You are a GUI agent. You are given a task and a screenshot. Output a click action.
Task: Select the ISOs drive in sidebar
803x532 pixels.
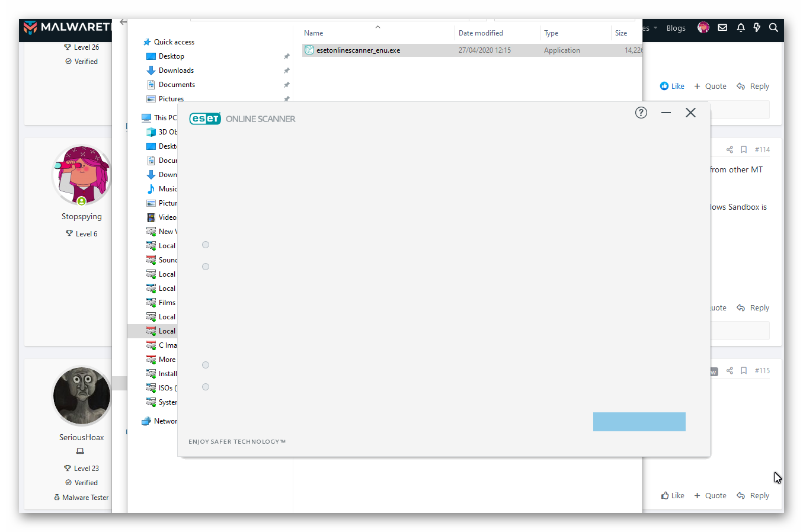click(x=162, y=388)
